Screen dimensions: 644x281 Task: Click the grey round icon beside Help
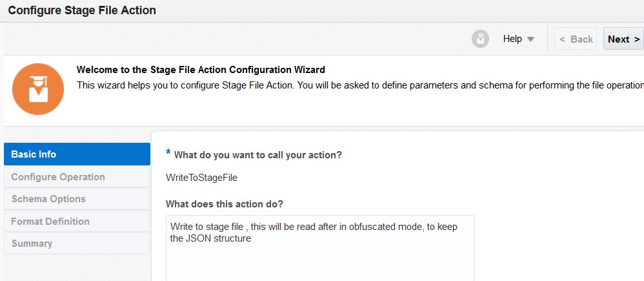point(480,39)
